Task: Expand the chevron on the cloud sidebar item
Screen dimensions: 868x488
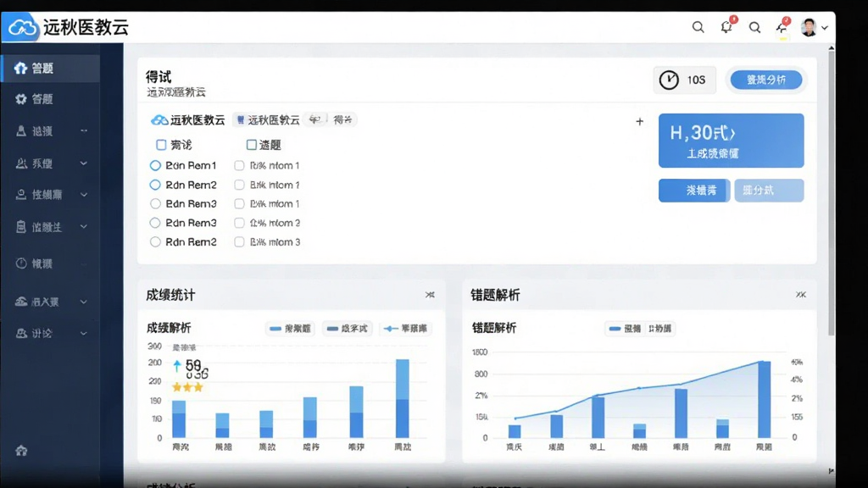Action: pos(84,302)
